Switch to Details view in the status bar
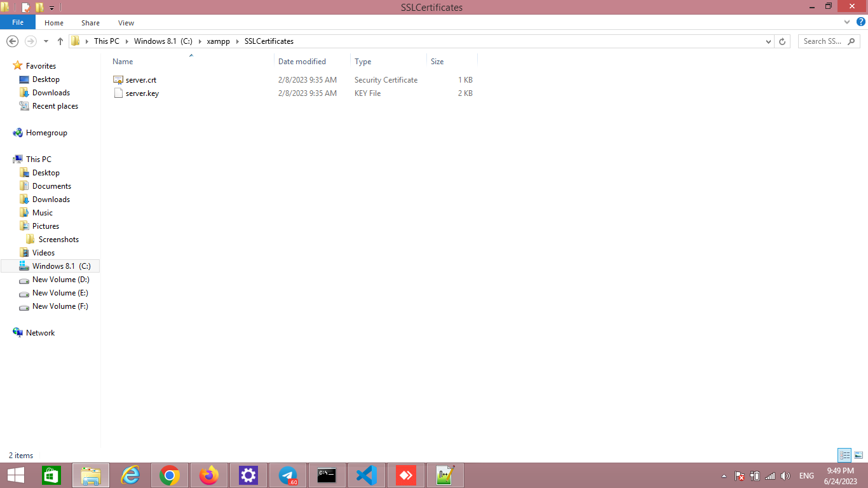Viewport: 868px width, 488px height. click(844, 455)
